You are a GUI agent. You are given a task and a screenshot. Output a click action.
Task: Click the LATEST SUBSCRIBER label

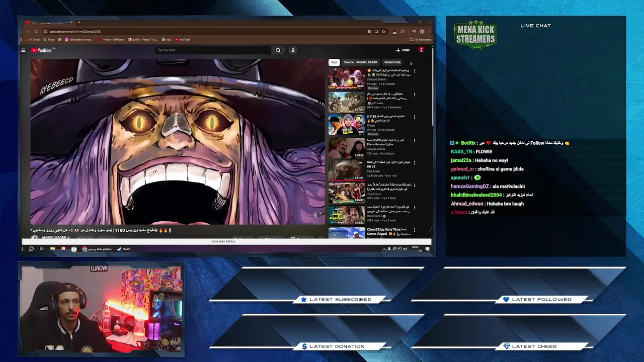[341, 300]
